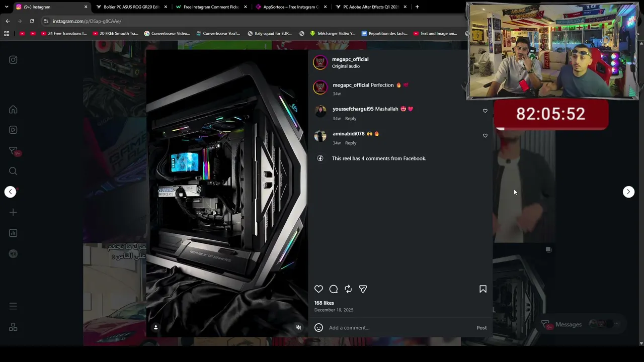Screen dimensions: 644x362
Task: View site information icon in address bar
Action: point(46,21)
